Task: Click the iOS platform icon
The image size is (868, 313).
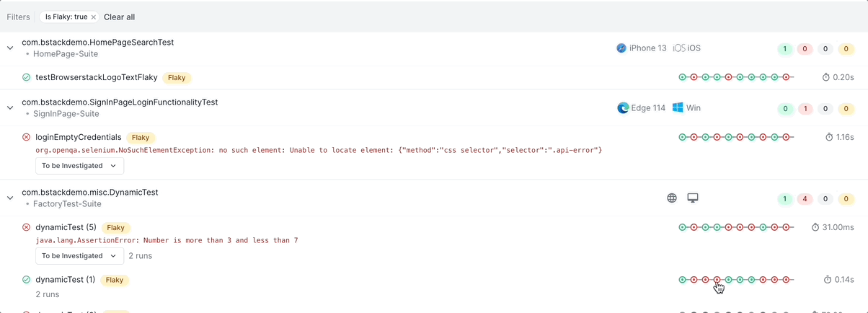Action: point(679,48)
